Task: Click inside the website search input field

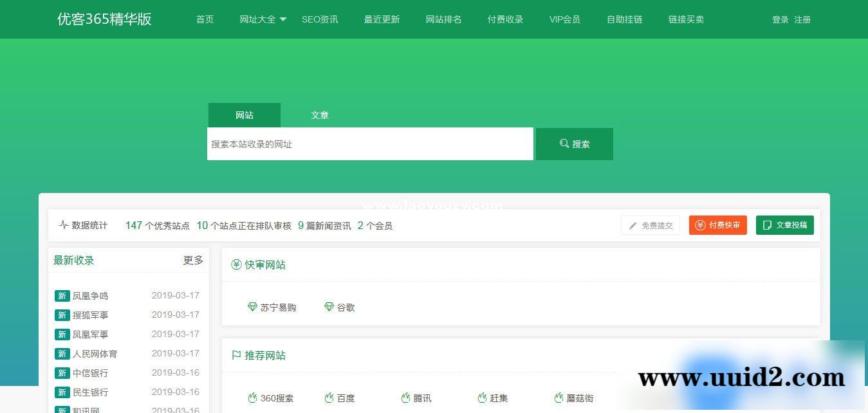Action: pyautogui.click(x=370, y=143)
